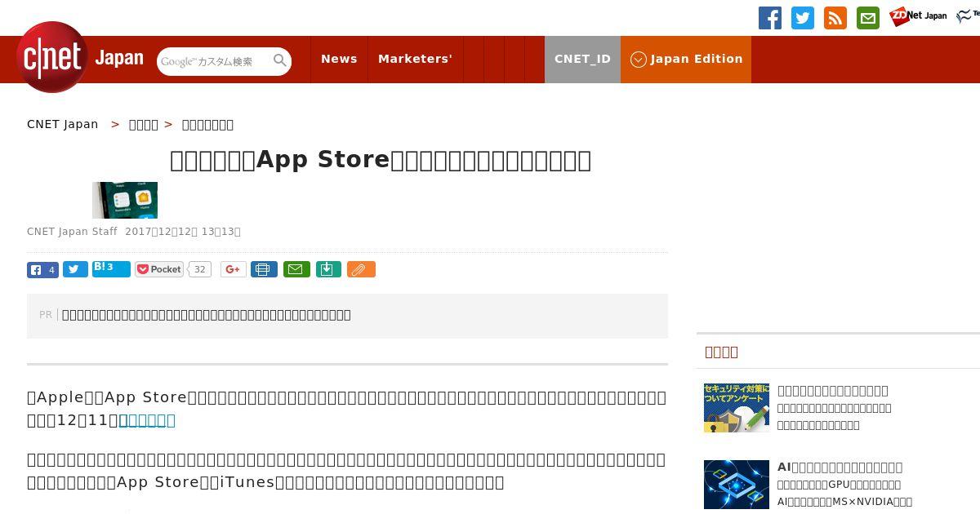
Task: Open the CNET_ID tab
Action: pos(582,60)
